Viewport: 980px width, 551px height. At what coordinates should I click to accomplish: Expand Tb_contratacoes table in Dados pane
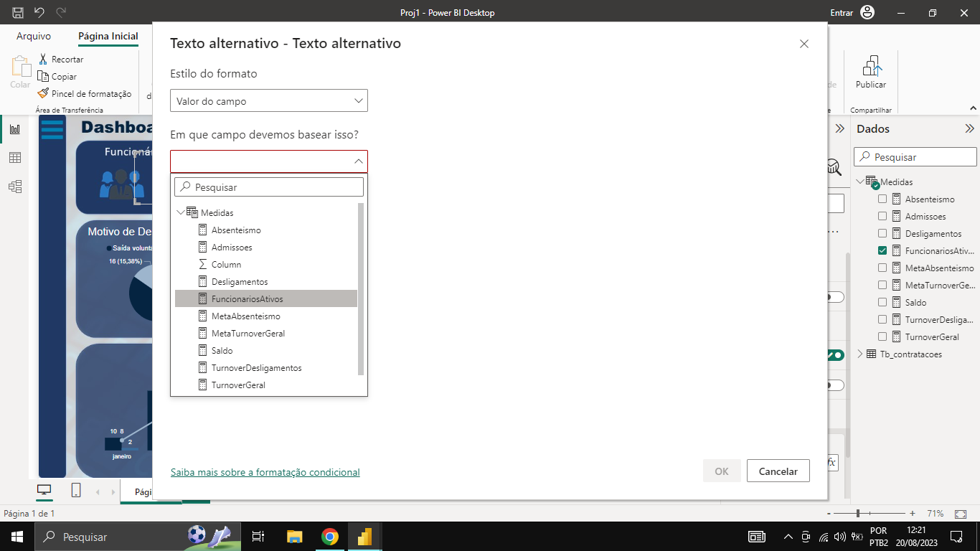pos(860,354)
